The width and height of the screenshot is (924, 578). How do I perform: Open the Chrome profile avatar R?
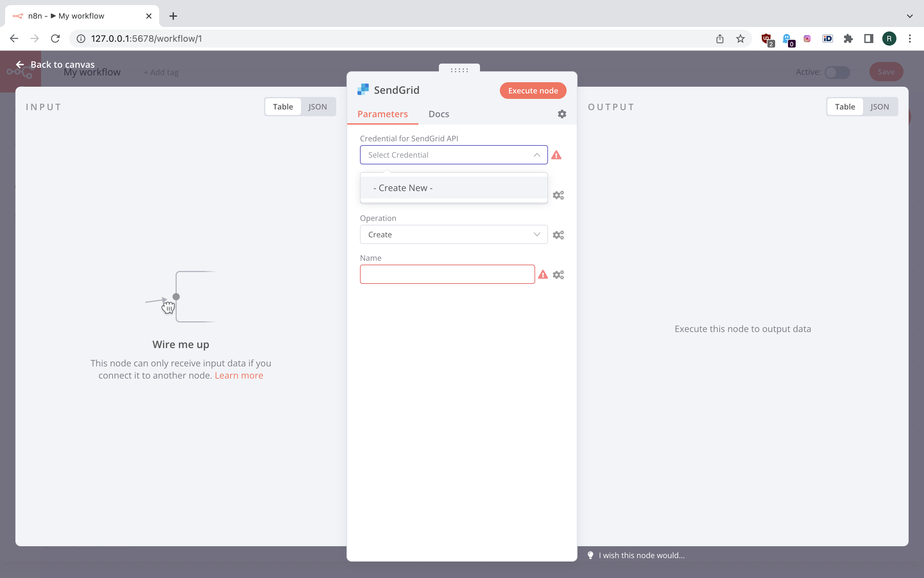(889, 39)
